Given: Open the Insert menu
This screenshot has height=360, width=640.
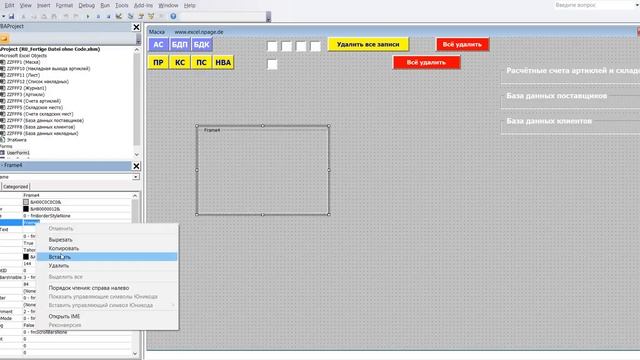Looking at the screenshot, I should coord(44,5).
